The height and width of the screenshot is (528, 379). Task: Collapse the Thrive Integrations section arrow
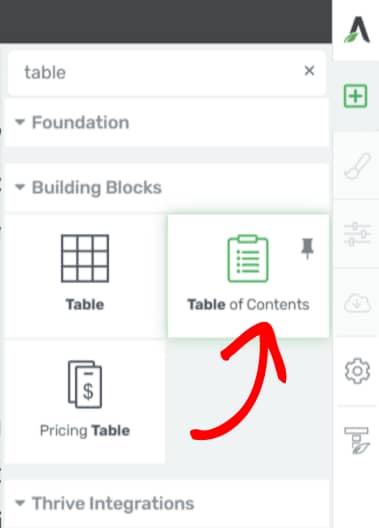[20, 503]
